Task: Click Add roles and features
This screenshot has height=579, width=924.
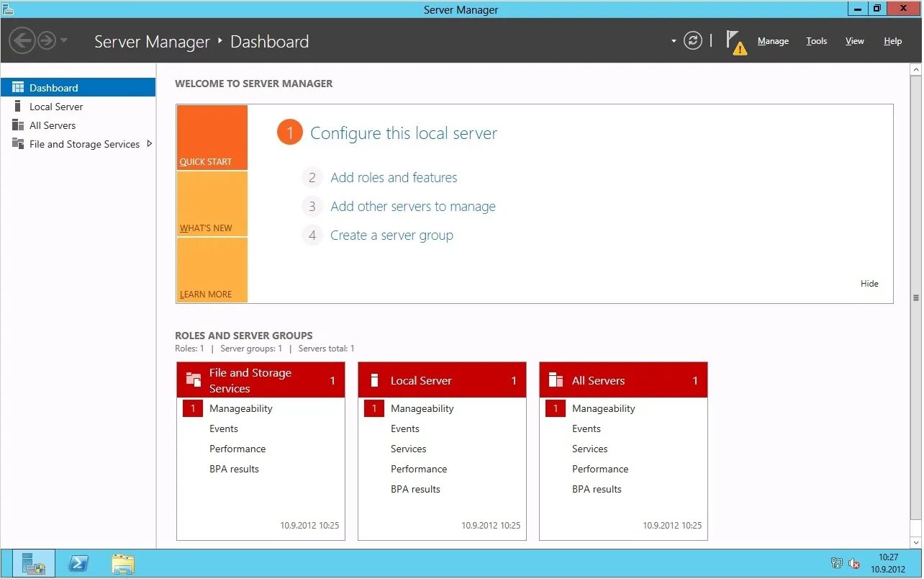Action: 394,177
